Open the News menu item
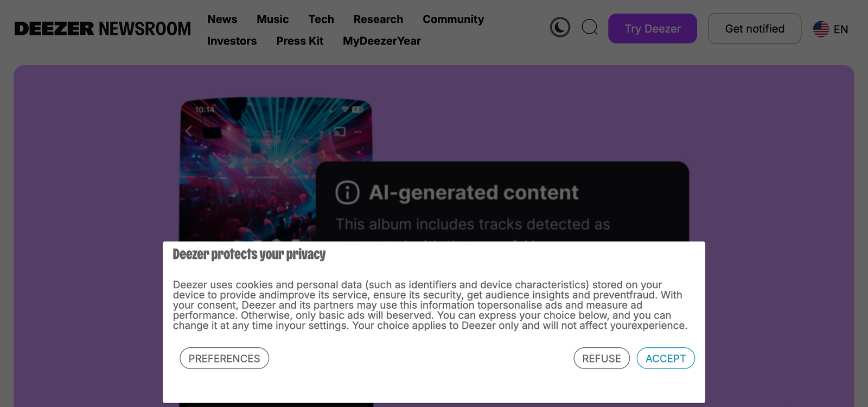This screenshot has width=868, height=407. coord(222,19)
